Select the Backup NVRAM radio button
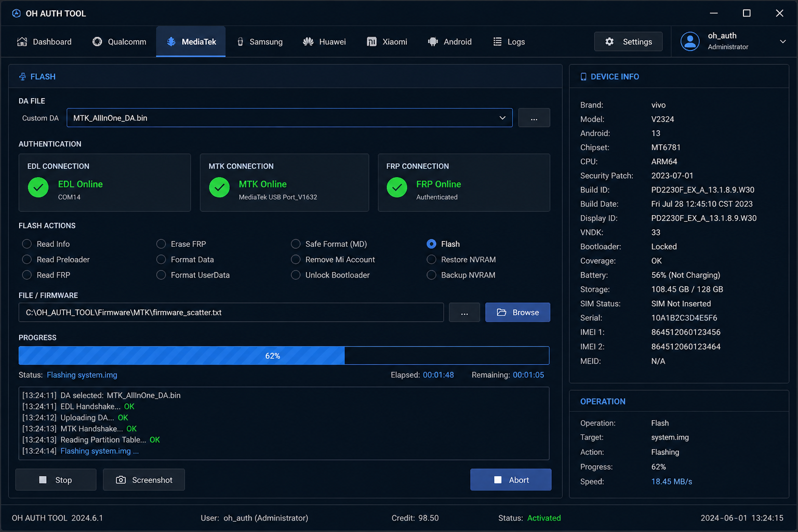The height and width of the screenshot is (532, 798). point(431,275)
